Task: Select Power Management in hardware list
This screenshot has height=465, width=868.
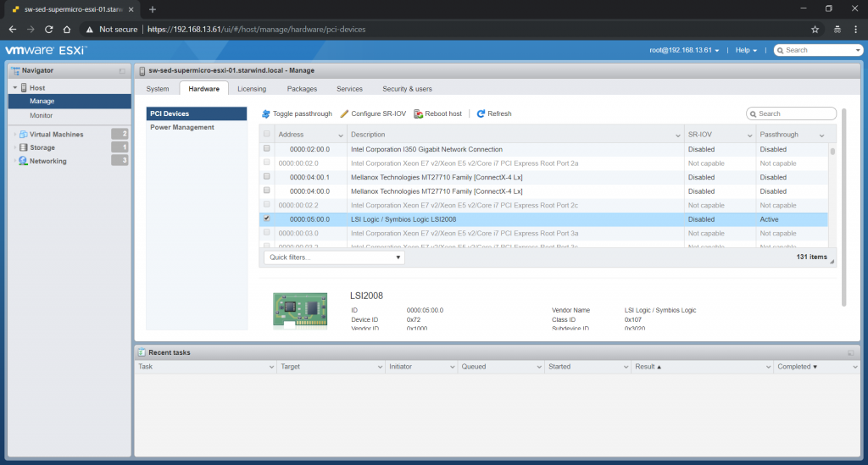Action: click(196, 127)
